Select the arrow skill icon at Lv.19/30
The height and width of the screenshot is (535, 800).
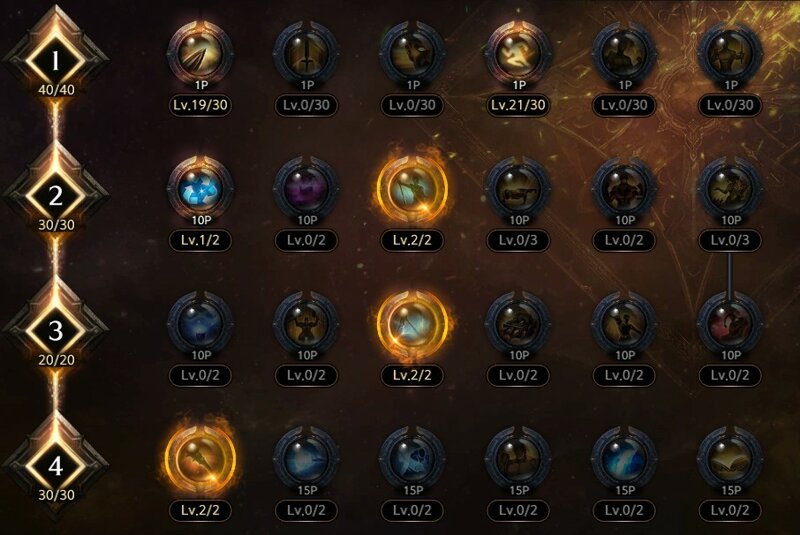(201, 54)
